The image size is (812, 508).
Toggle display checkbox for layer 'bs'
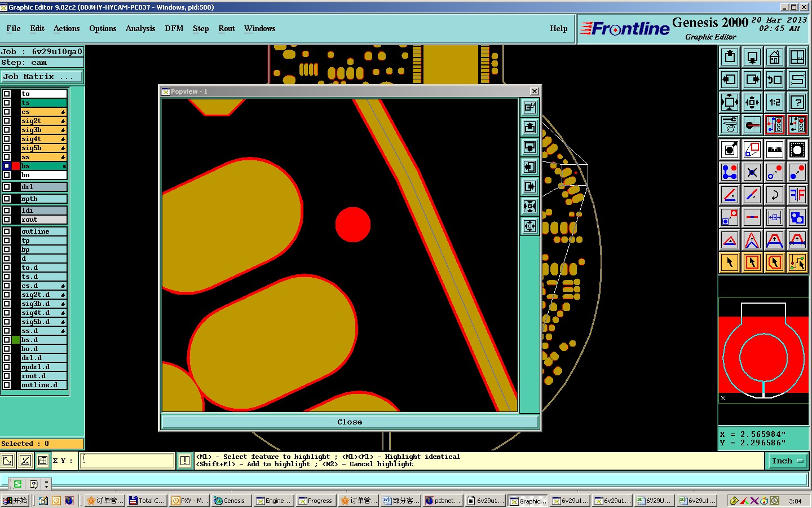point(7,166)
